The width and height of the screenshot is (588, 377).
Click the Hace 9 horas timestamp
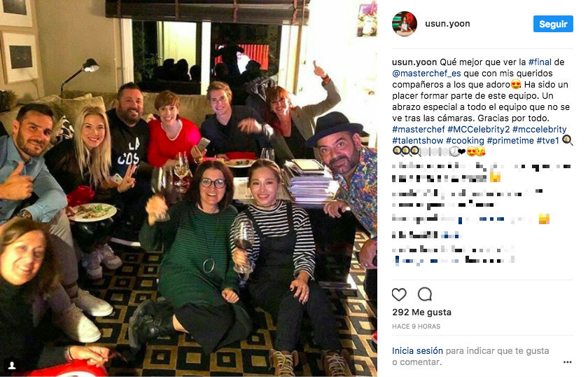click(x=416, y=327)
